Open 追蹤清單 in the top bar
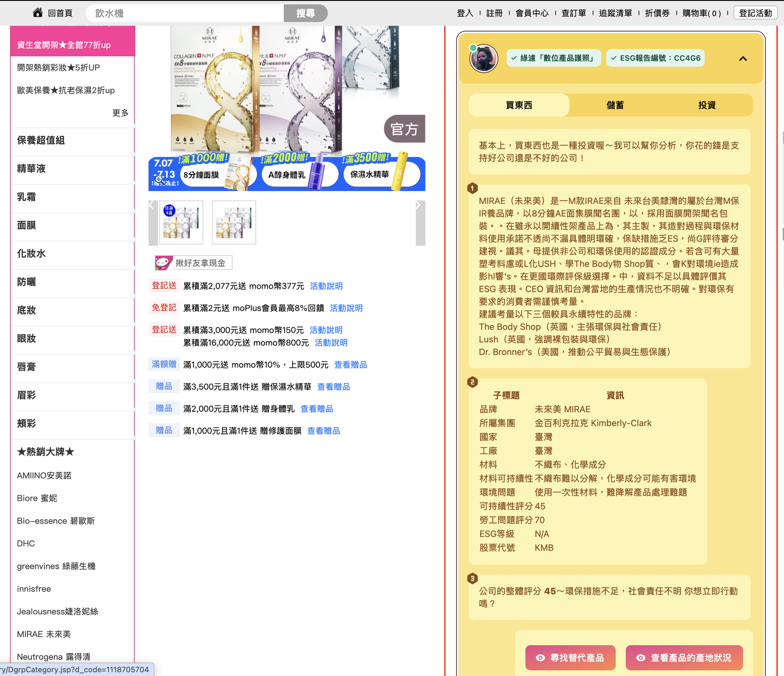The image size is (784, 676). click(x=615, y=13)
